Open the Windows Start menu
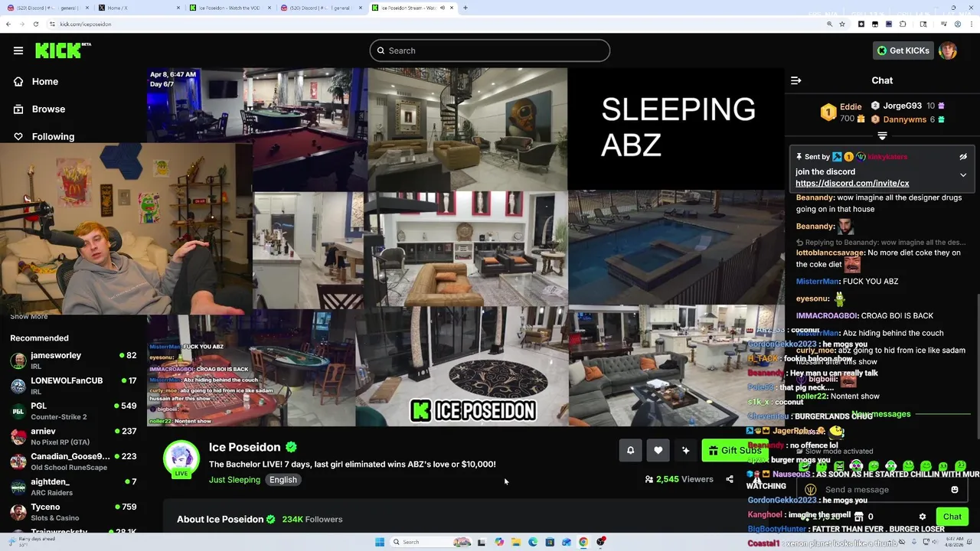This screenshot has width=980, height=551. 379,542
